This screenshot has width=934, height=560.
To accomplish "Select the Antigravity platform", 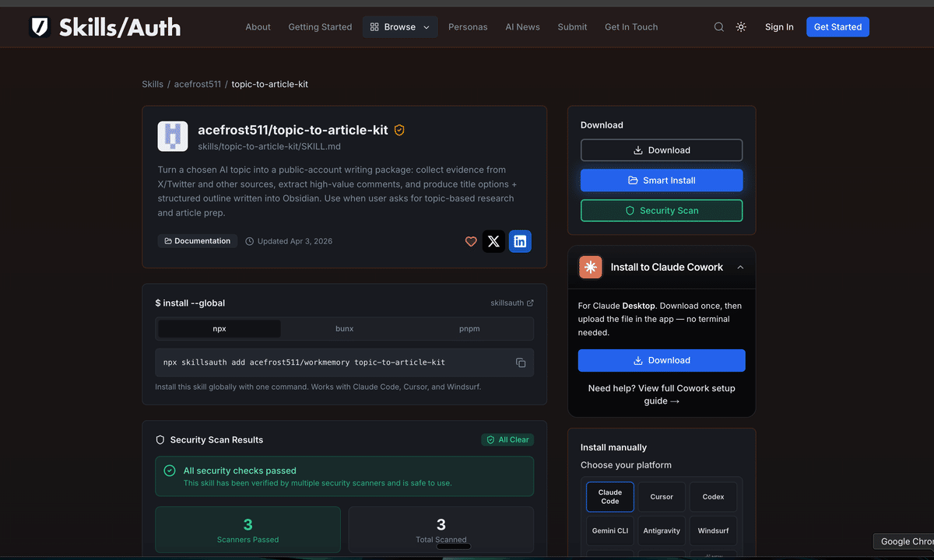I will (x=662, y=530).
